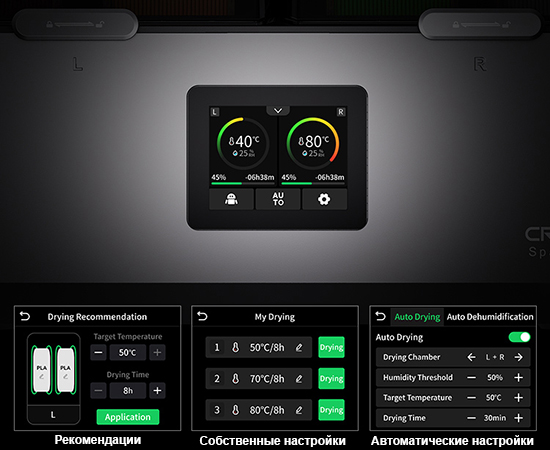This screenshot has height=450, width=550.
Task: Click the back arrow in My Drying
Action: pyautogui.click(x=202, y=316)
